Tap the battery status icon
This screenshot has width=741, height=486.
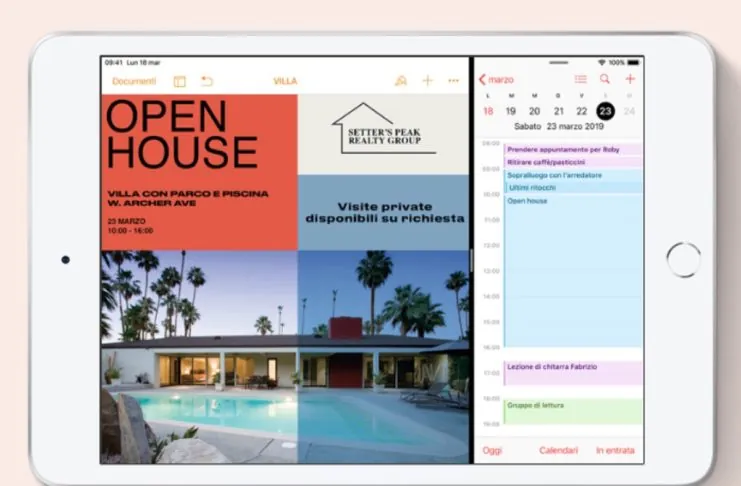click(633, 62)
